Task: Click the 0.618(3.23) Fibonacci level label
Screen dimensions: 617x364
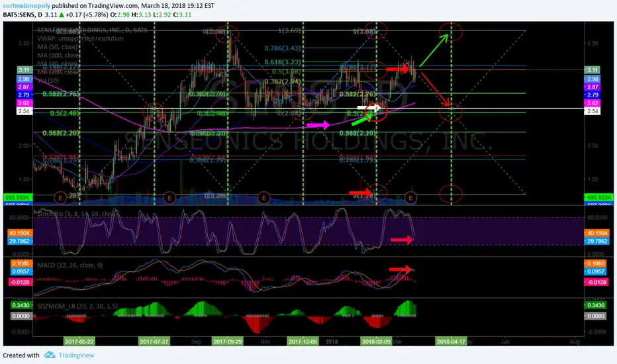Action: pos(283,62)
